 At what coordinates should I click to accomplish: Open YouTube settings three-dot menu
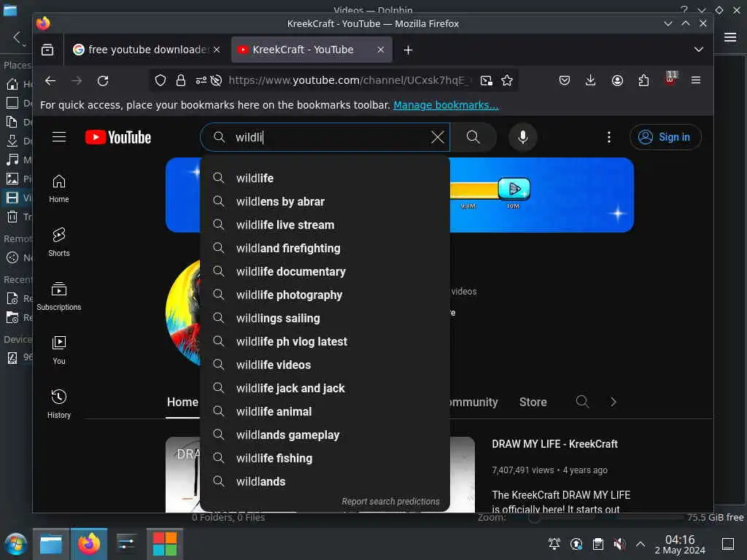point(608,137)
